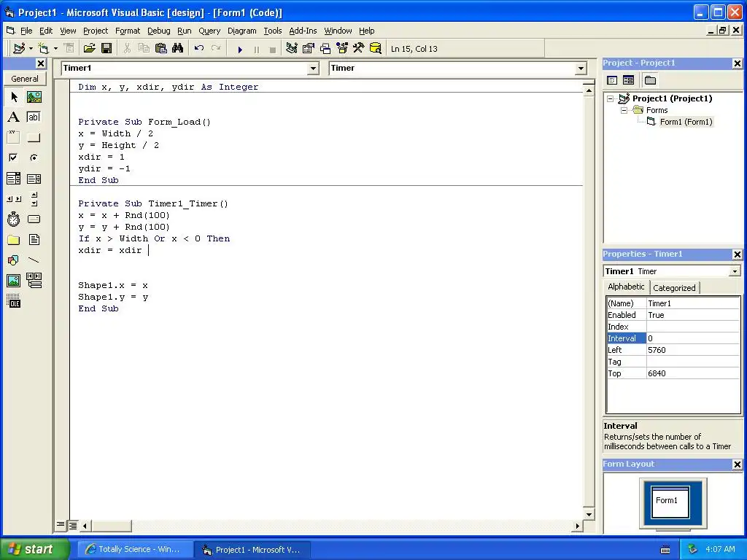747x560 pixels.
Task: Open the Properties Window toolbar icon
Action: 309,49
